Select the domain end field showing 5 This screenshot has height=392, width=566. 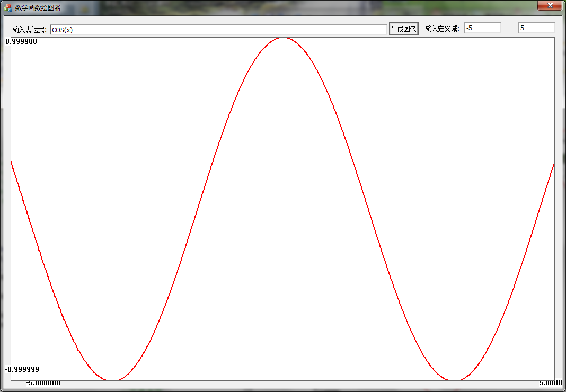point(536,28)
